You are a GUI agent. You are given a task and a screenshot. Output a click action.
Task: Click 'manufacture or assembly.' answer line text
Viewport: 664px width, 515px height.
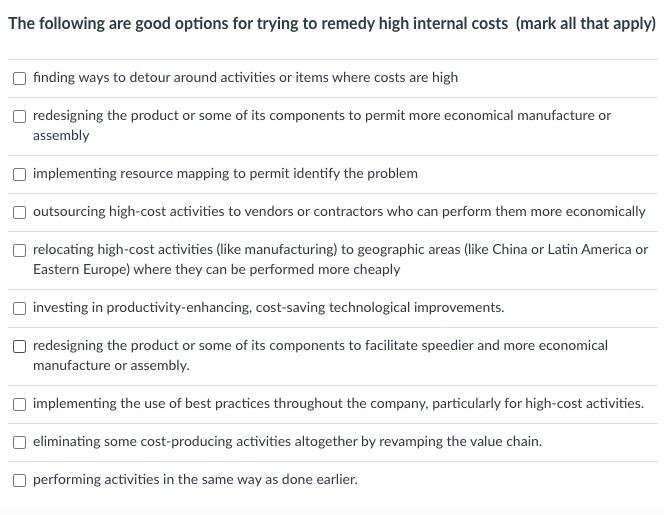point(111,365)
